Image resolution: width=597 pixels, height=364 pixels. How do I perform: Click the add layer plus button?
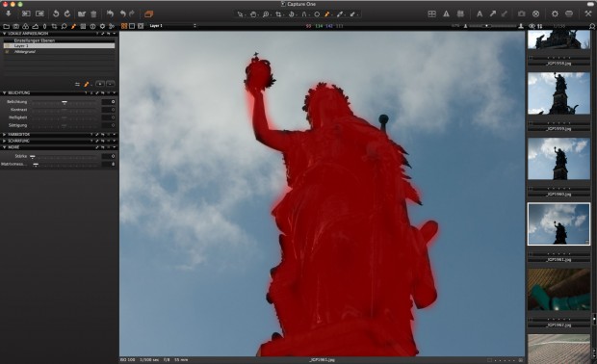click(x=100, y=84)
